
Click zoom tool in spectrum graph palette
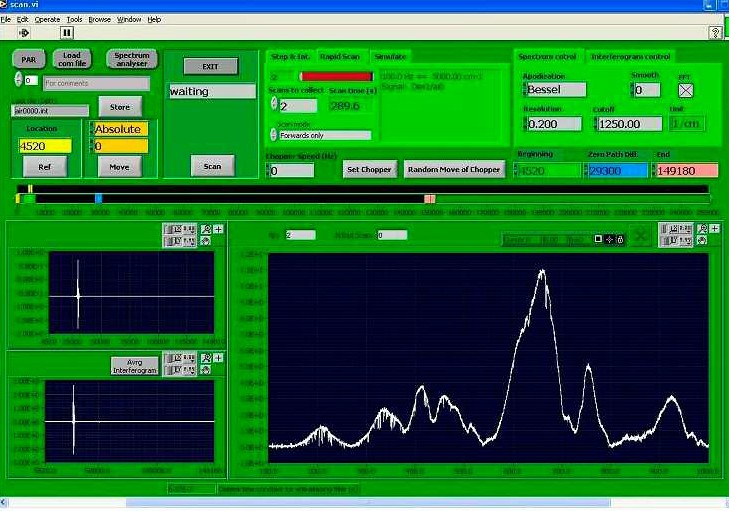(702, 229)
